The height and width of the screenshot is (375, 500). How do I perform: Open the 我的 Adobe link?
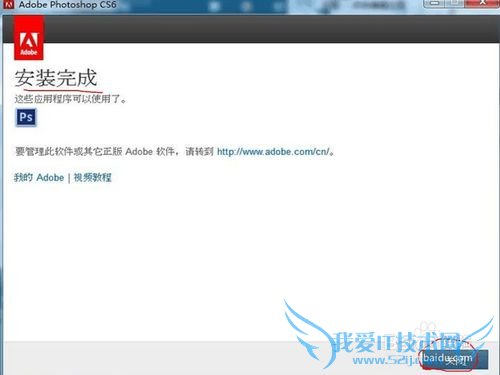point(39,177)
